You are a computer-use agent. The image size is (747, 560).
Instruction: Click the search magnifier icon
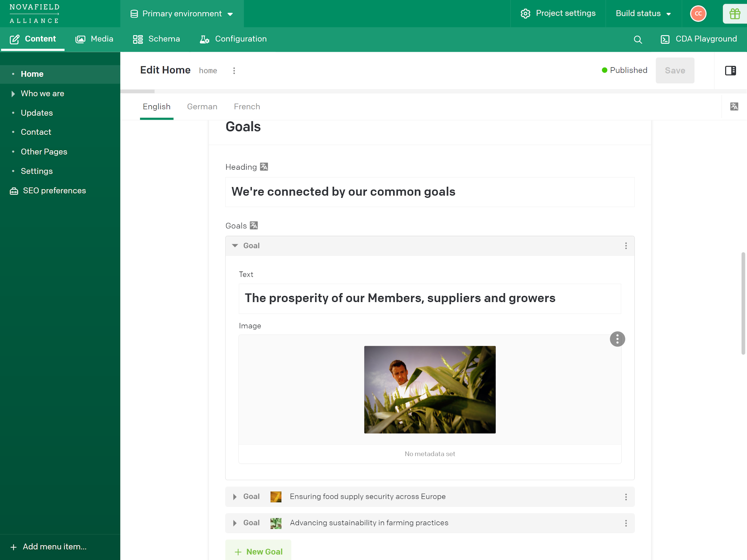[638, 40]
